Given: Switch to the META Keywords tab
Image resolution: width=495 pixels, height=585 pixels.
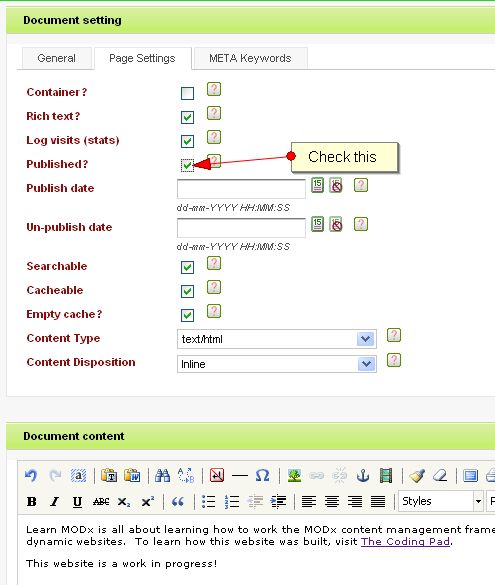Looking at the screenshot, I should (x=250, y=58).
